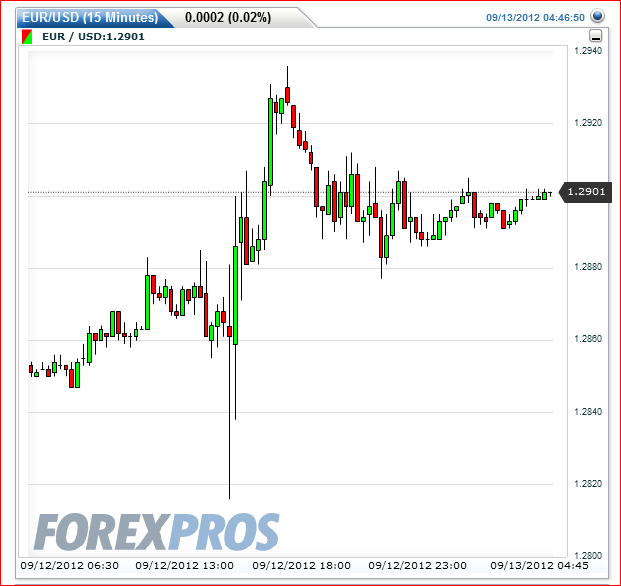Click the red-green EUR/USD legend swatch
The height and width of the screenshot is (586, 621).
tap(27, 37)
